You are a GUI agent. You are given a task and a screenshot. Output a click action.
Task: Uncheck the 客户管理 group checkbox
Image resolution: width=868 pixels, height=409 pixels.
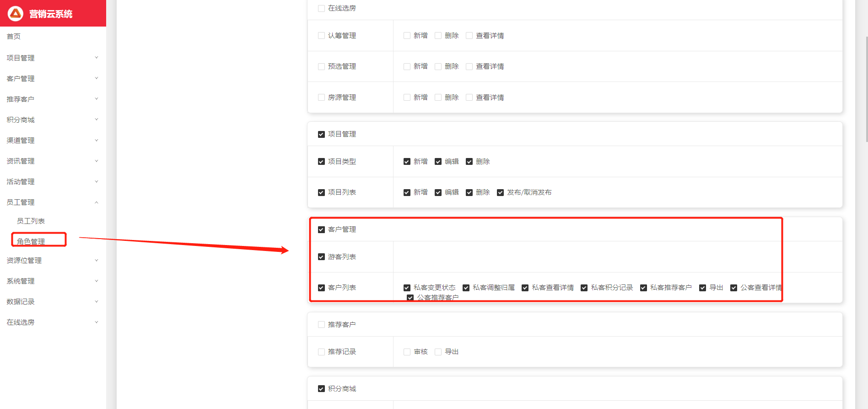click(321, 229)
